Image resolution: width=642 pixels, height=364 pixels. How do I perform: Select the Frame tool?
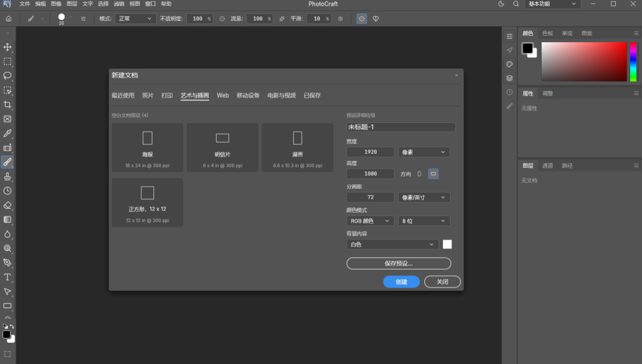7,119
